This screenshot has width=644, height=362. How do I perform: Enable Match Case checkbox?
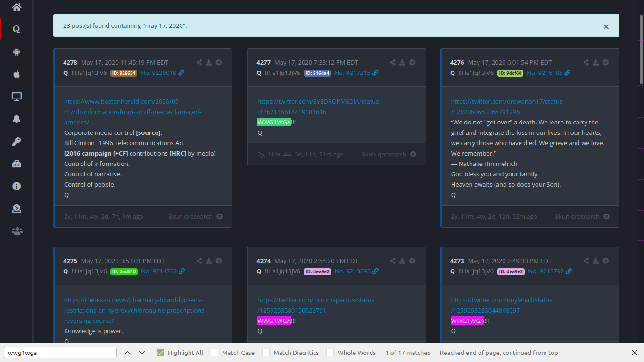click(215, 353)
